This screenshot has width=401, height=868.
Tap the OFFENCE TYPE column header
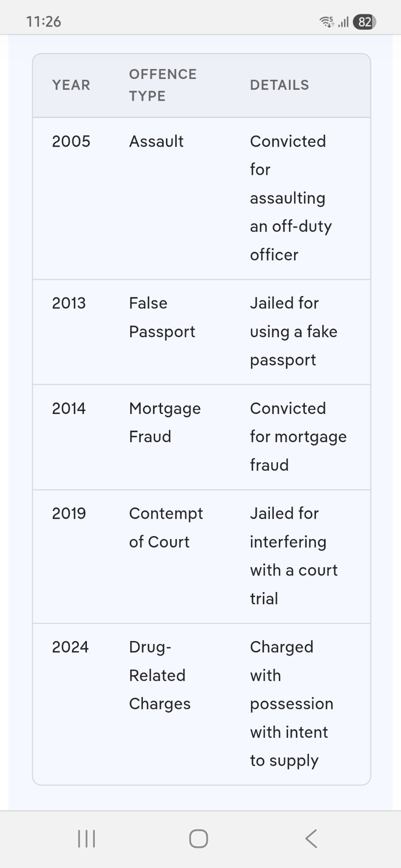[163, 85]
